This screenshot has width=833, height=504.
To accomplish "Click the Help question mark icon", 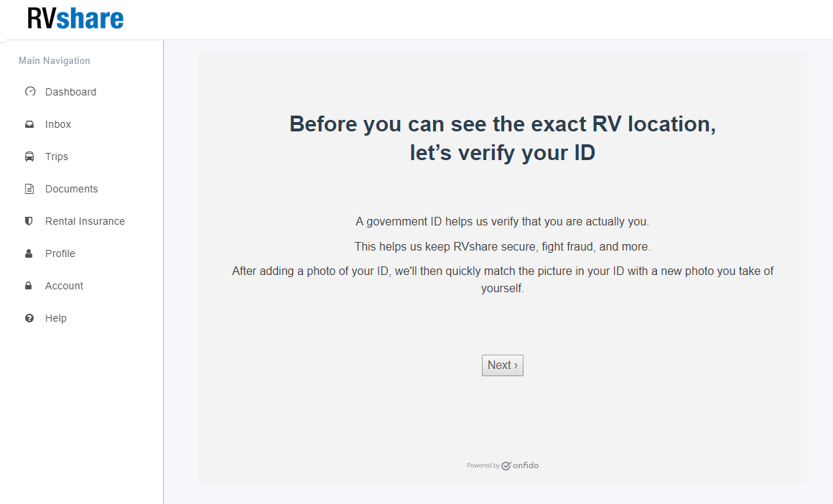I will pos(29,318).
